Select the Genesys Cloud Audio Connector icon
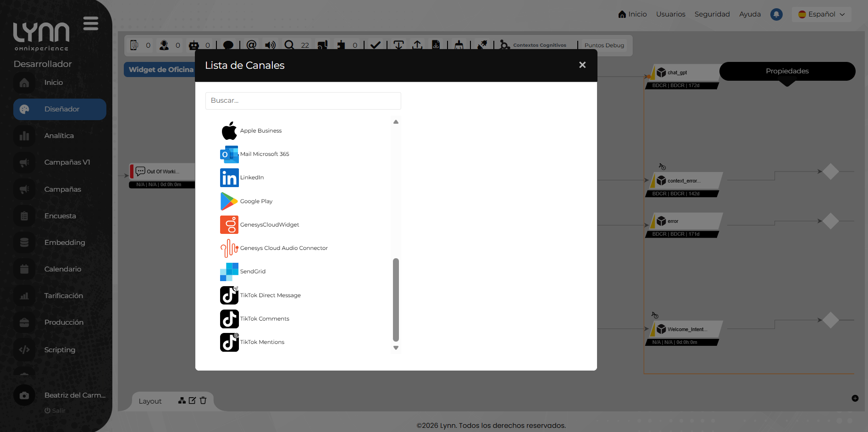 point(229,248)
